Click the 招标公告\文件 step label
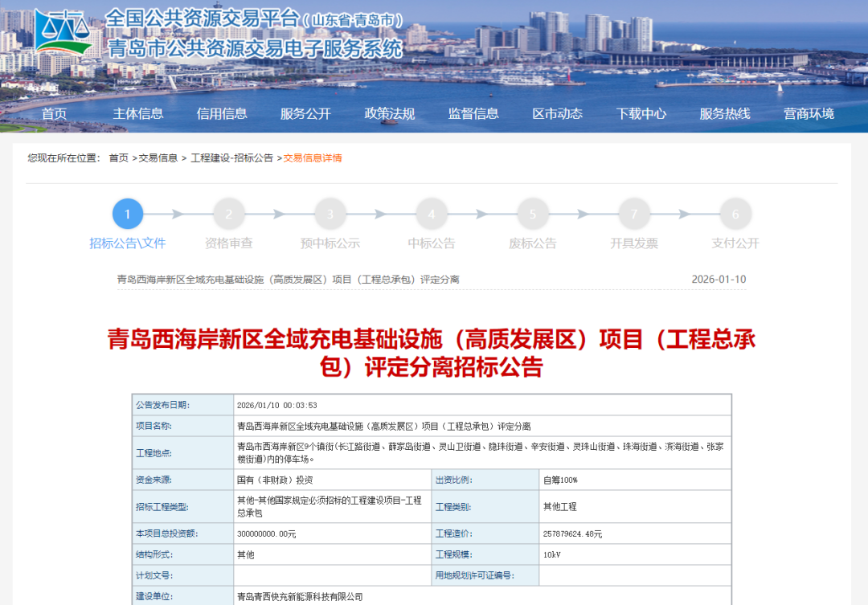The image size is (868, 605). (x=128, y=243)
